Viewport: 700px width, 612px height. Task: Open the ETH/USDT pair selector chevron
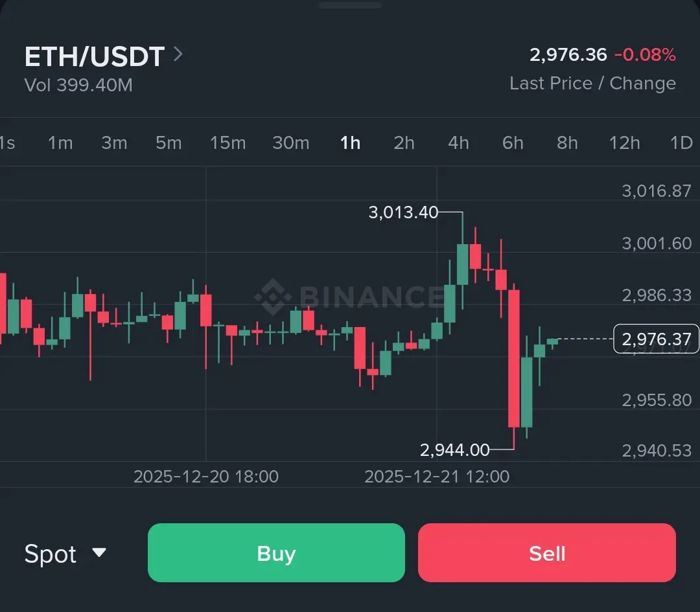pos(178,55)
